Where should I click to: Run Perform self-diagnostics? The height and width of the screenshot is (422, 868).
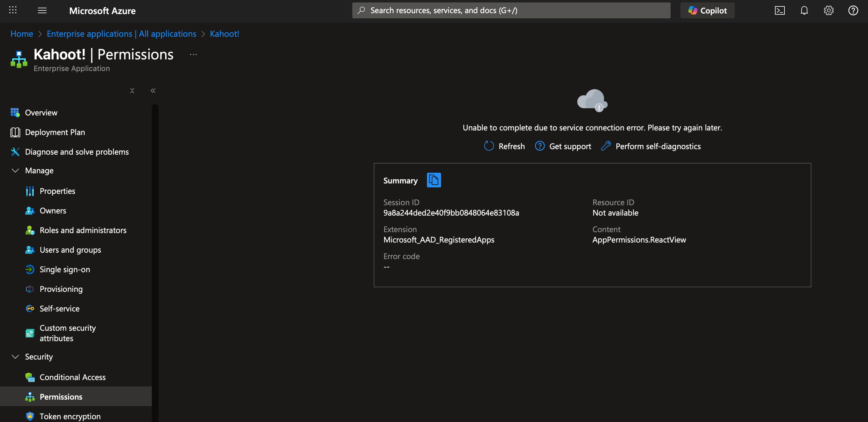pos(651,146)
